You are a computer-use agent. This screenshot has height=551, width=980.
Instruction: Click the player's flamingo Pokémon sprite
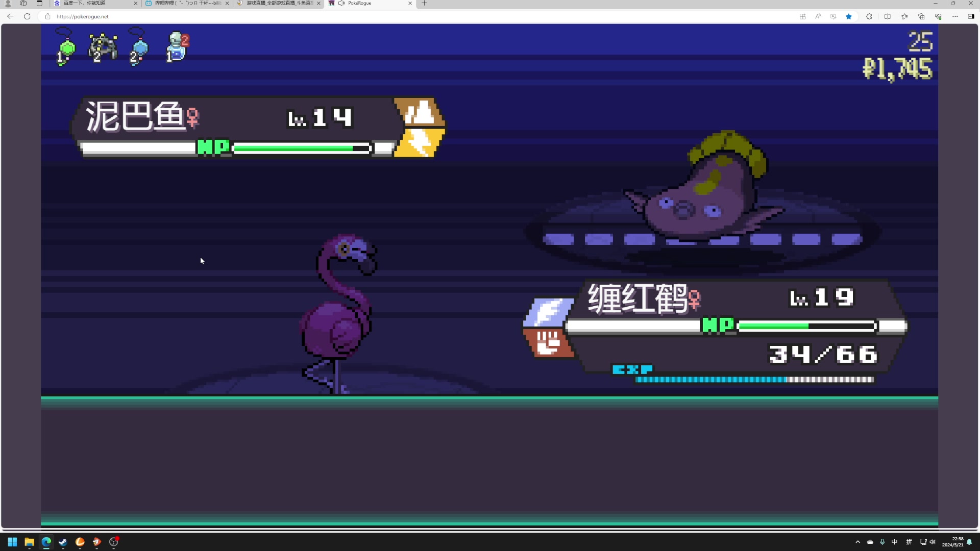pos(339,313)
